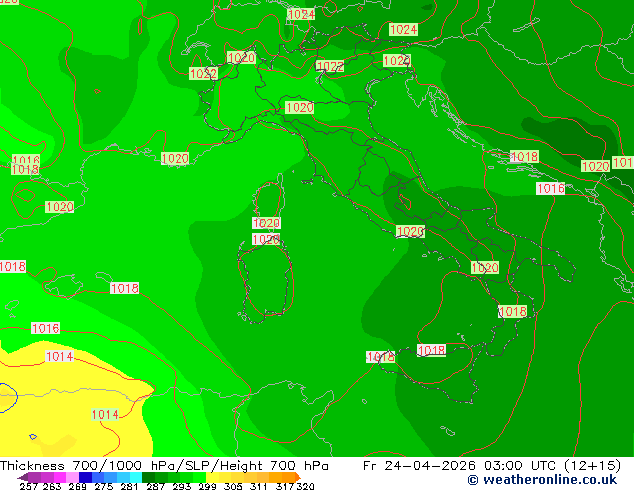
Task: Click the 1022 label over the eastern Alps
Action: click(x=330, y=66)
